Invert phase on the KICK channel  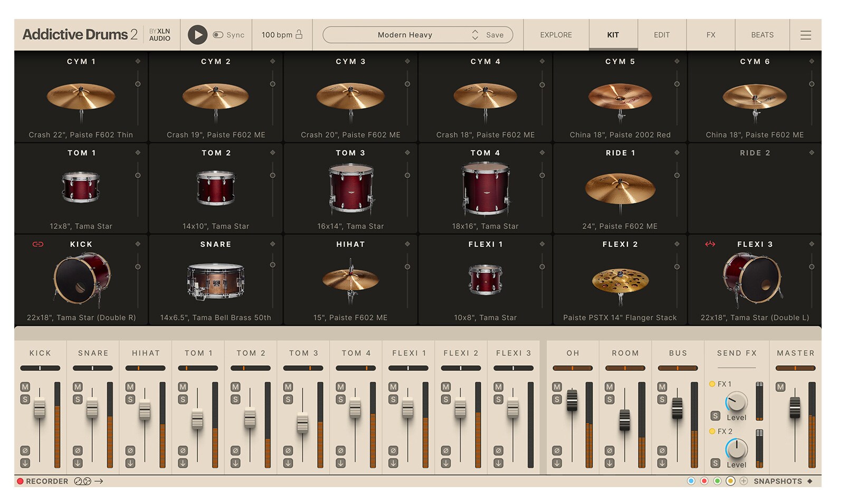click(25, 451)
